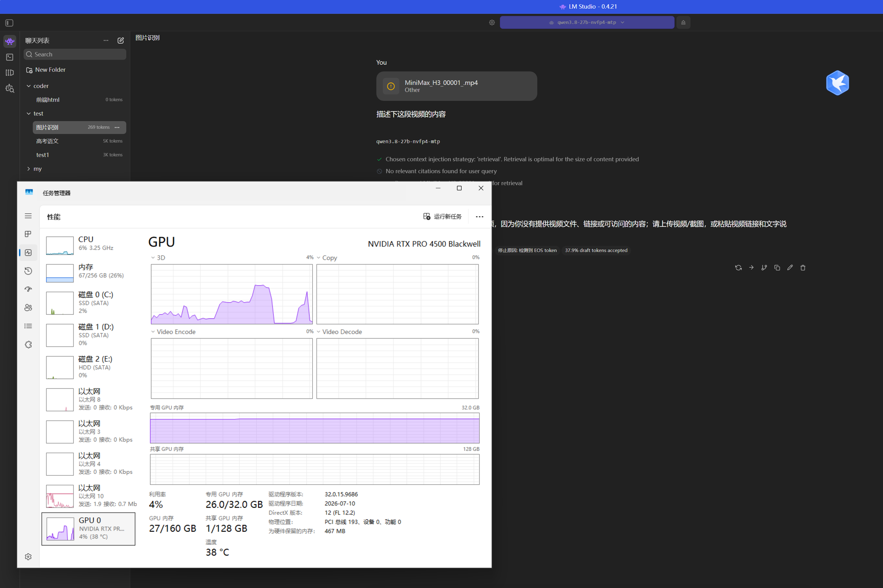Copy the assistant message

pyautogui.click(x=777, y=268)
